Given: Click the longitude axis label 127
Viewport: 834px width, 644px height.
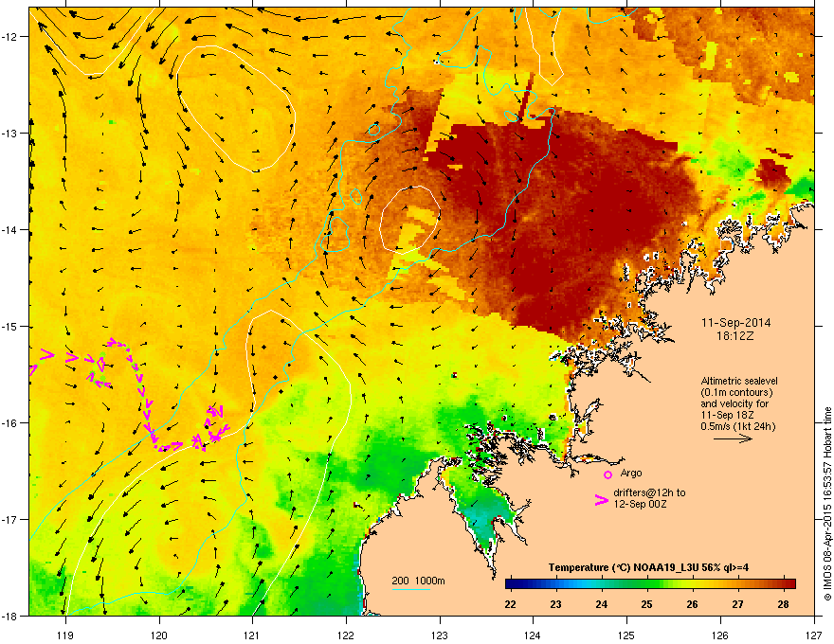Looking at the screenshot, I should [814, 635].
